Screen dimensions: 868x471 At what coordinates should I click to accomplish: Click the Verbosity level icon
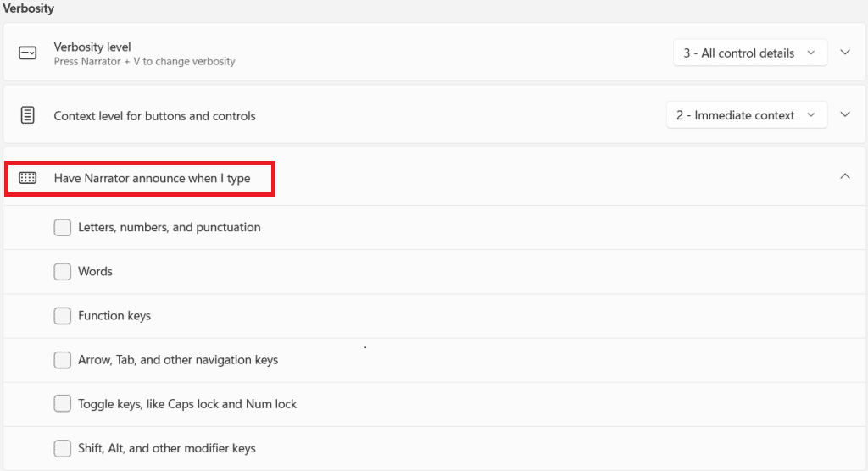(x=27, y=53)
